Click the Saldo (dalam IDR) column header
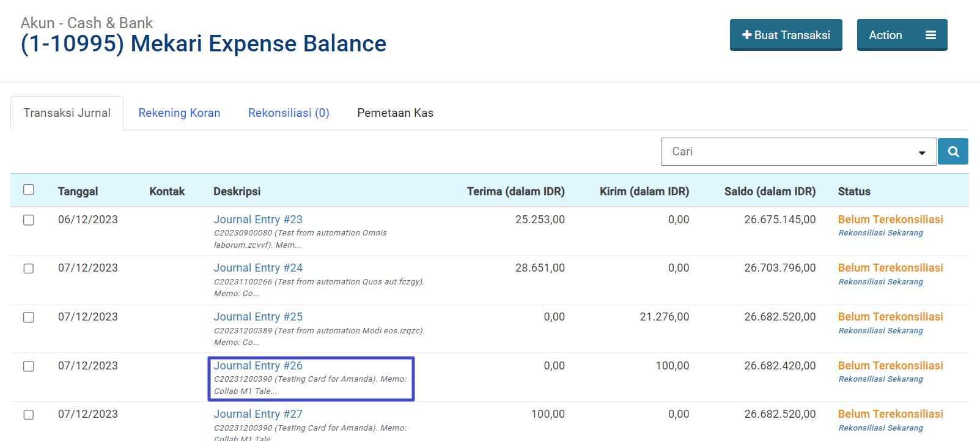 click(x=770, y=191)
